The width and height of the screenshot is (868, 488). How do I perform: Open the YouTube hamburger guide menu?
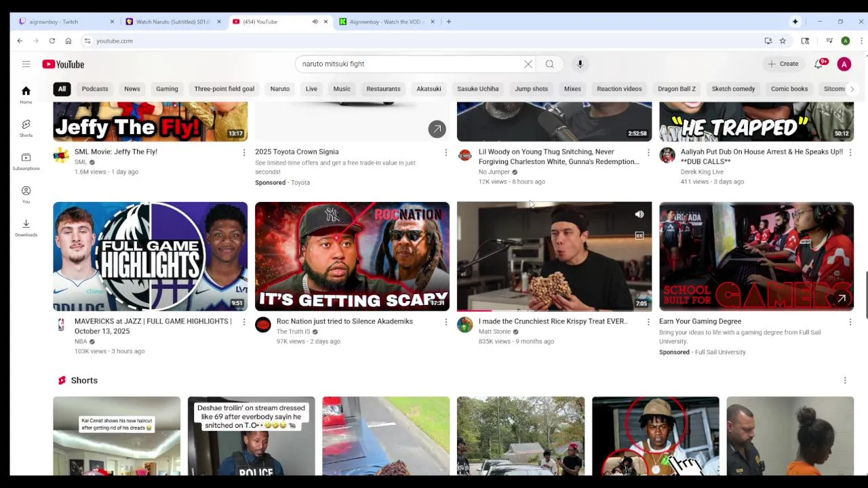click(x=26, y=64)
